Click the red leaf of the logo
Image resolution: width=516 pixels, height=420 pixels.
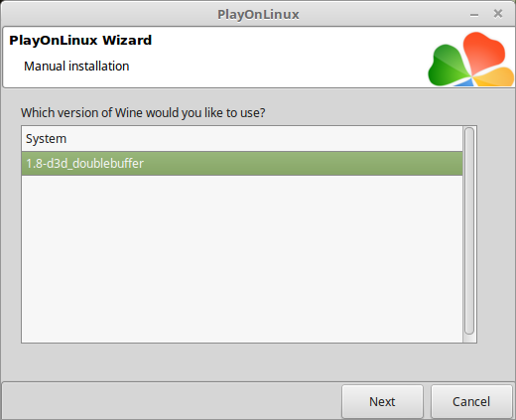click(x=484, y=52)
